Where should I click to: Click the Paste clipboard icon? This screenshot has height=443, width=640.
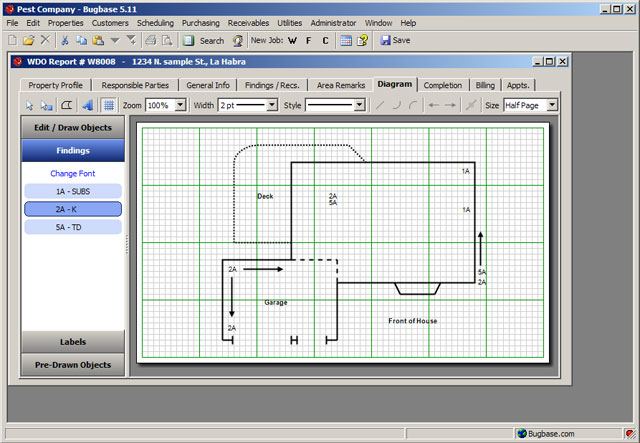98,41
